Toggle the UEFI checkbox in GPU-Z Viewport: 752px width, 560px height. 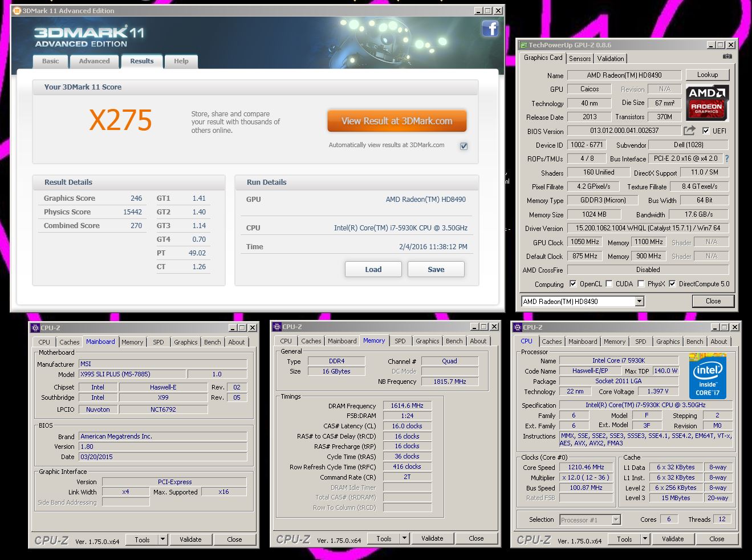click(706, 131)
